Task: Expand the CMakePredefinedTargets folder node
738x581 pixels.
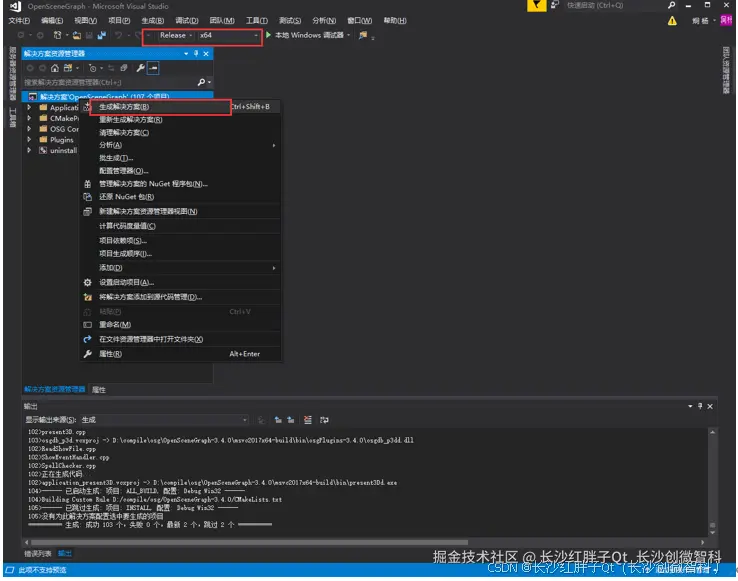Action: click(29, 118)
